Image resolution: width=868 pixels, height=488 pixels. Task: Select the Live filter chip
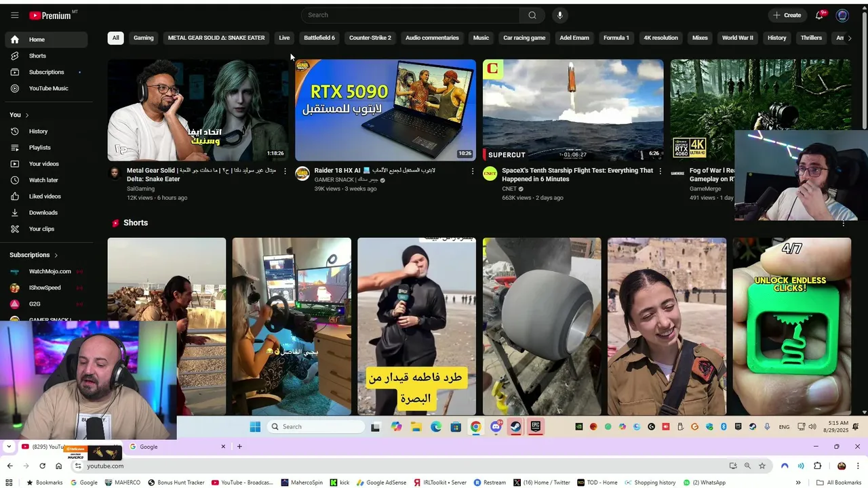[x=284, y=38]
